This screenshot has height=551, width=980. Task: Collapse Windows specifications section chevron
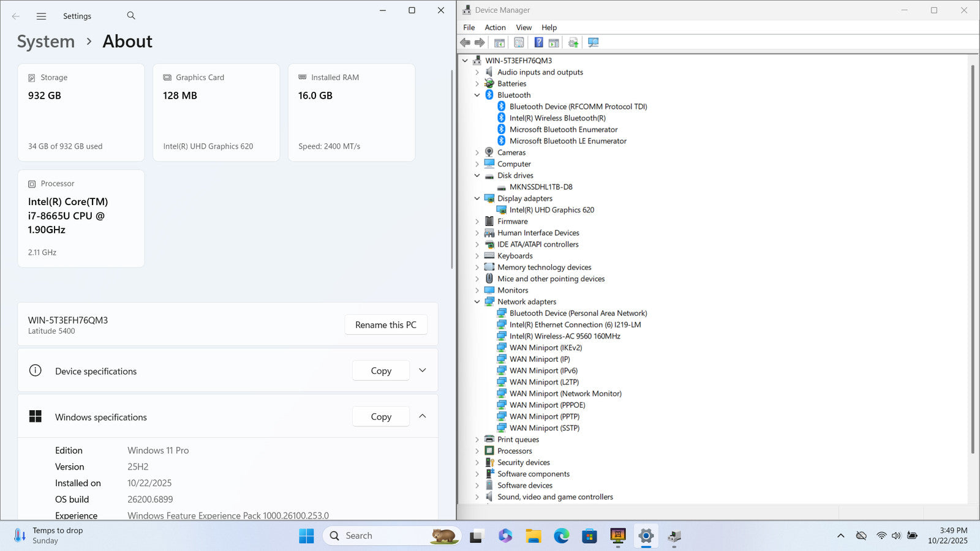[x=422, y=416]
